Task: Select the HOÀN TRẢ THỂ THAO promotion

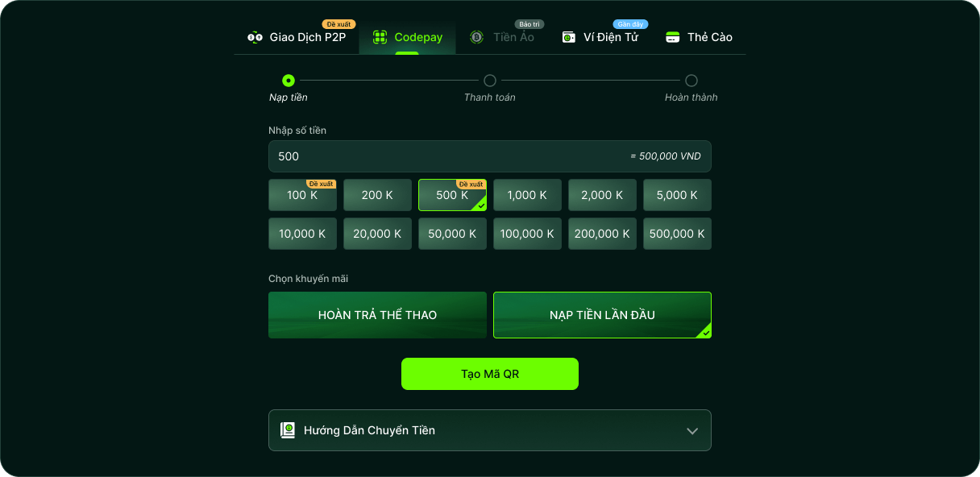Action: pos(377,315)
